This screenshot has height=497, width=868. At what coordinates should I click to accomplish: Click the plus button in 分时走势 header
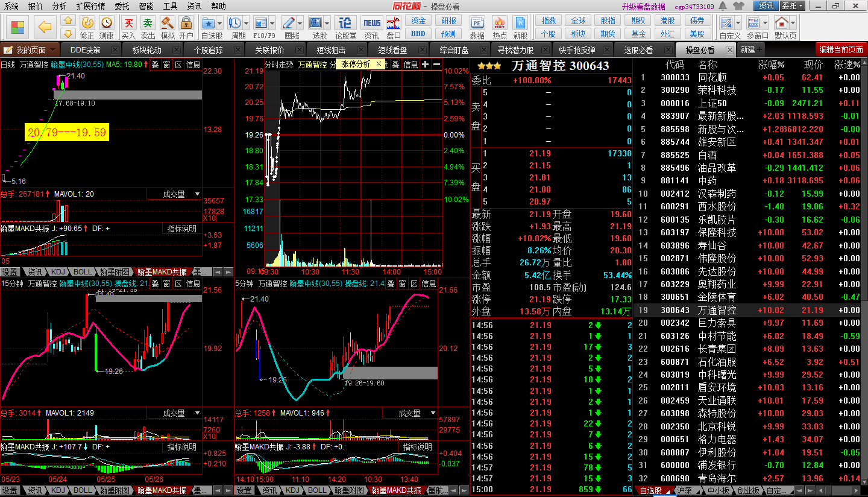[425, 64]
